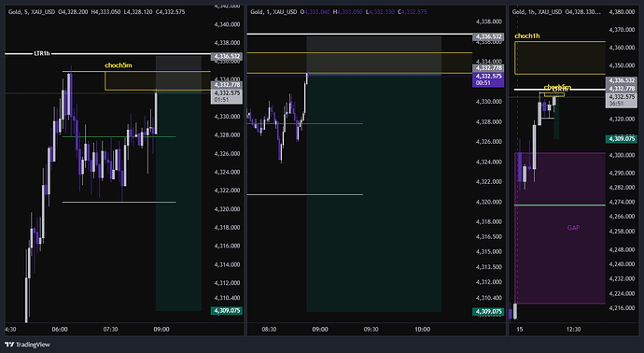Click the green short-position profit zone on 1-minute chart
Image resolution: width=644 pixels, height=353 pixels.
(373, 193)
